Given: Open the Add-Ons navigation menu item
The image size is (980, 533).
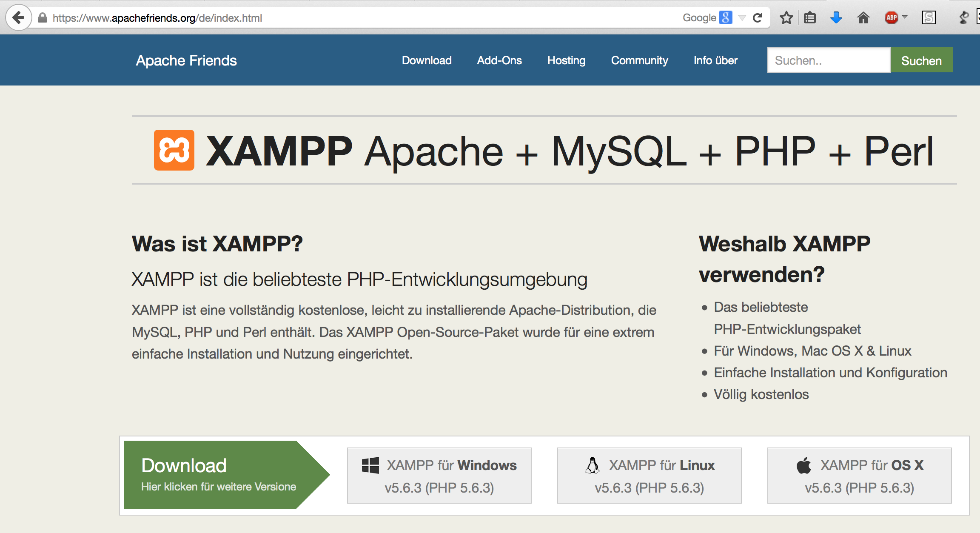Looking at the screenshot, I should 499,60.
